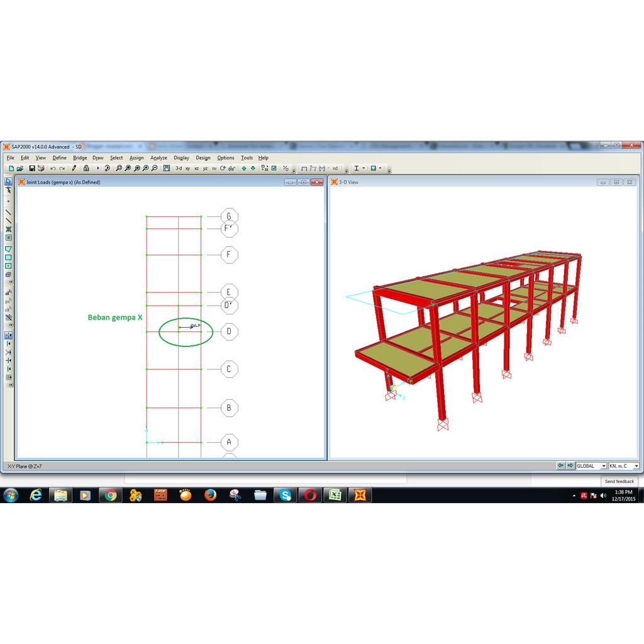
Task: Click the Pan view icon
Action: pyautogui.click(x=166, y=169)
